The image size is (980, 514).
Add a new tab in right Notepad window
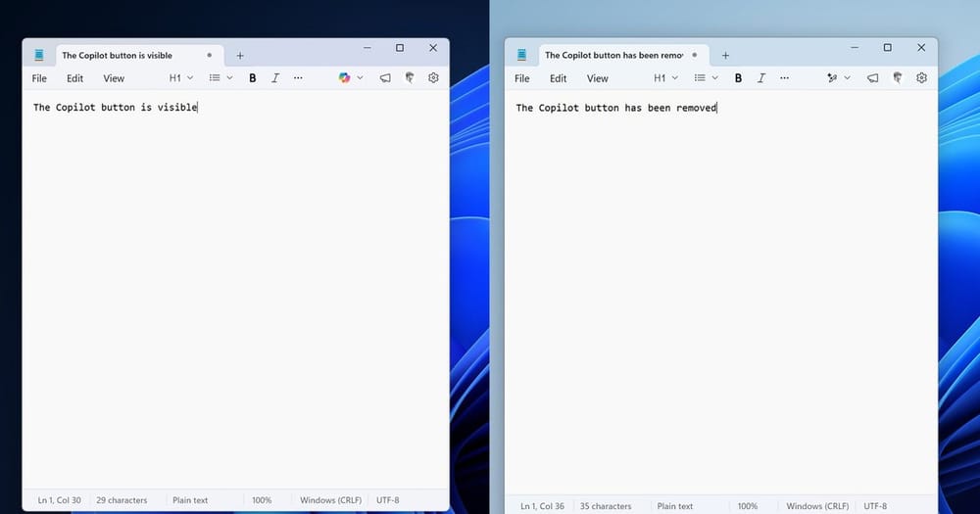pyautogui.click(x=725, y=56)
